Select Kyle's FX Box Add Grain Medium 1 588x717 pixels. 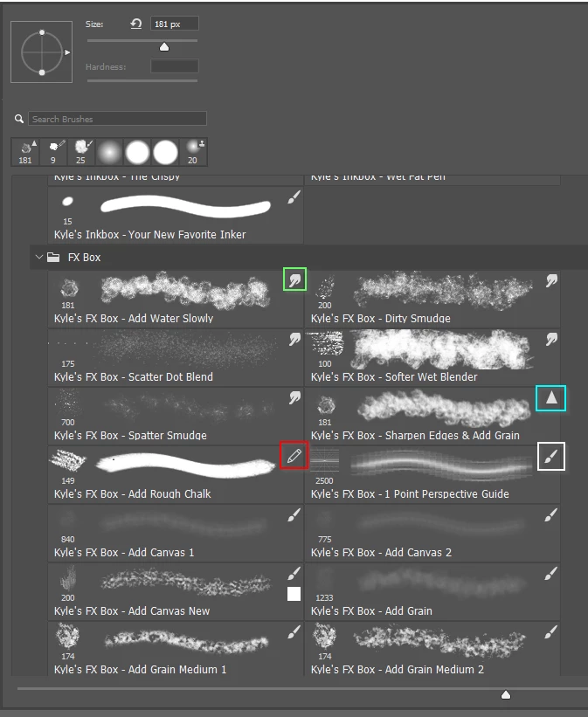176,649
